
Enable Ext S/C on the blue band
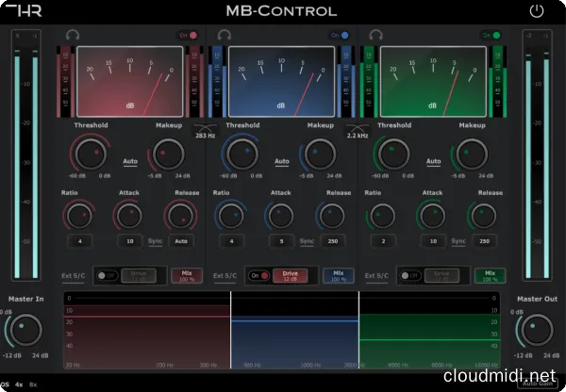point(225,276)
